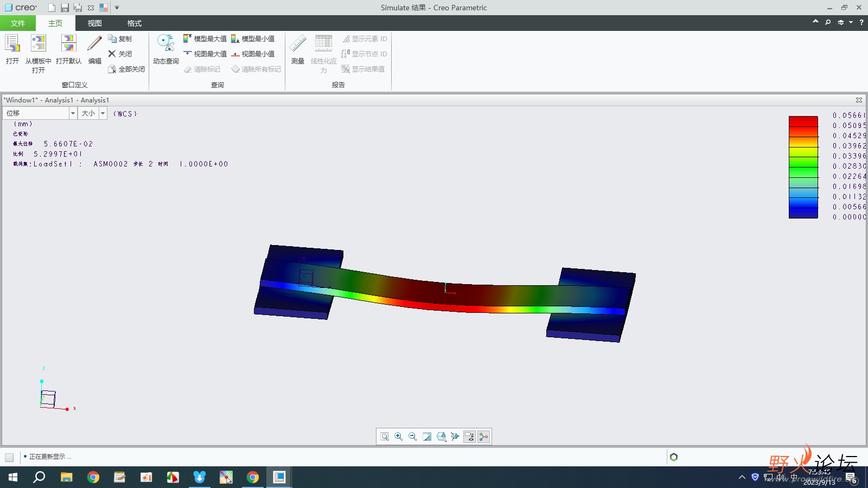Click 全部关闭 (close all)

(126, 69)
